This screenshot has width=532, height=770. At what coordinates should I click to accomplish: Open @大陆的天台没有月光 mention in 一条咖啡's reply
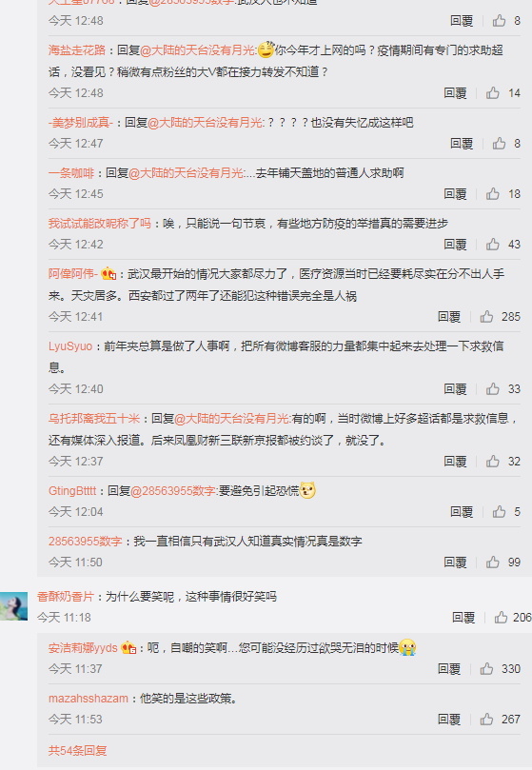[186, 173]
